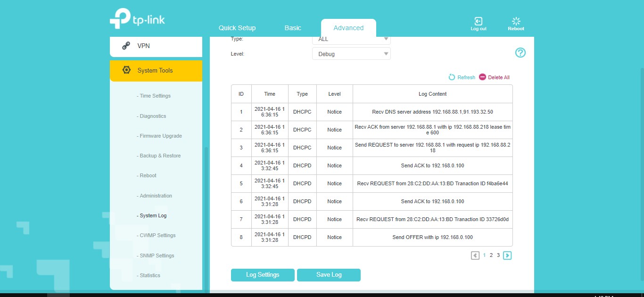Open the Type dropdown set to ALL
Screen dimensions: 644x297
pos(351,40)
